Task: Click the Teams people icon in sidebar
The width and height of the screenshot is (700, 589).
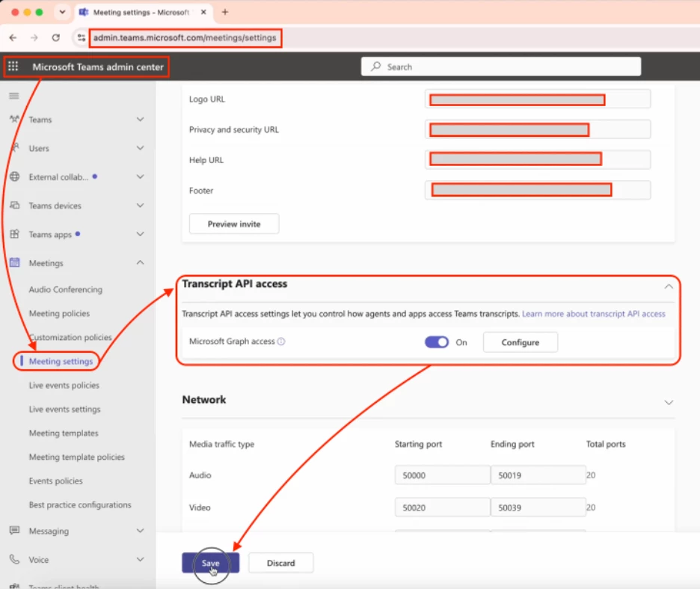Action: (14, 119)
